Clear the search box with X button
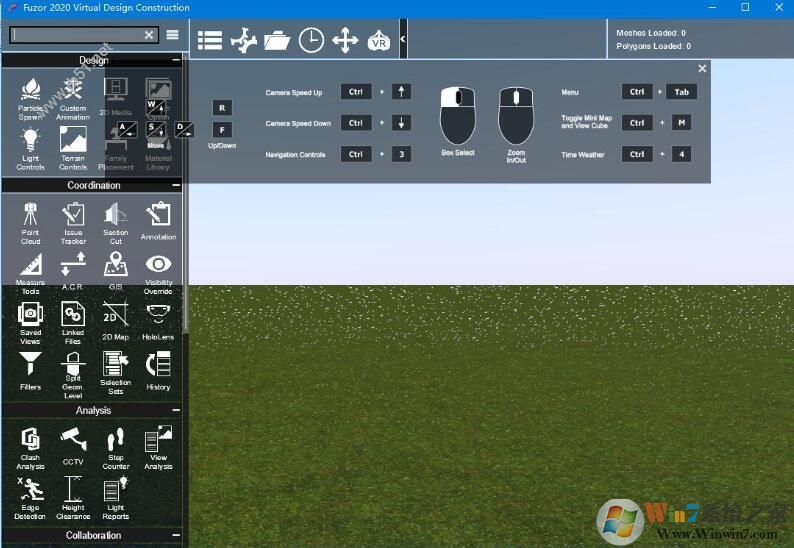Viewport: 794px width, 548px height. pos(149,35)
